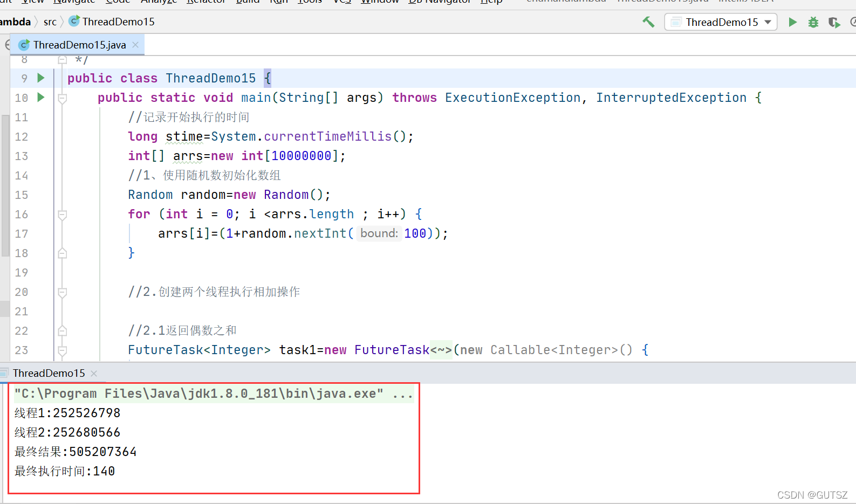Click the run gutter arrow on line 9
This screenshot has width=856, height=504.
click(40, 78)
